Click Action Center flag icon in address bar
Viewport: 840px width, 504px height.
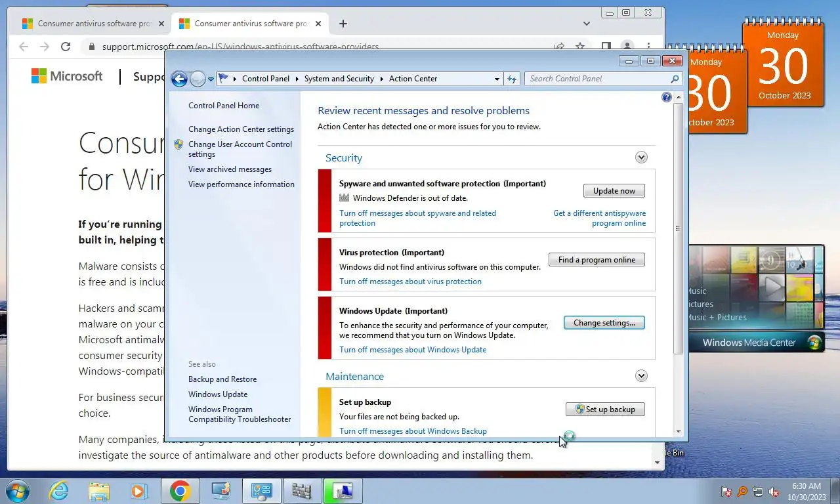click(224, 79)
